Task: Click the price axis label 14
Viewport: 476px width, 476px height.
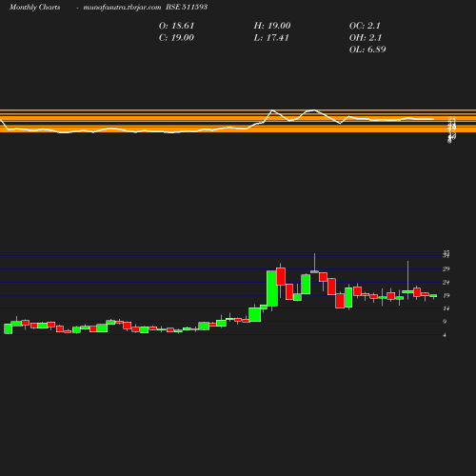Action: (x=446, y=308)
